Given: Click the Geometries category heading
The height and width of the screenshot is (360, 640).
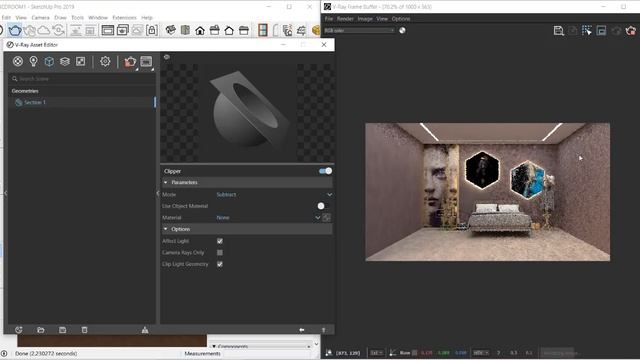Looking at the screenshot, I should [x=25, y=91].
